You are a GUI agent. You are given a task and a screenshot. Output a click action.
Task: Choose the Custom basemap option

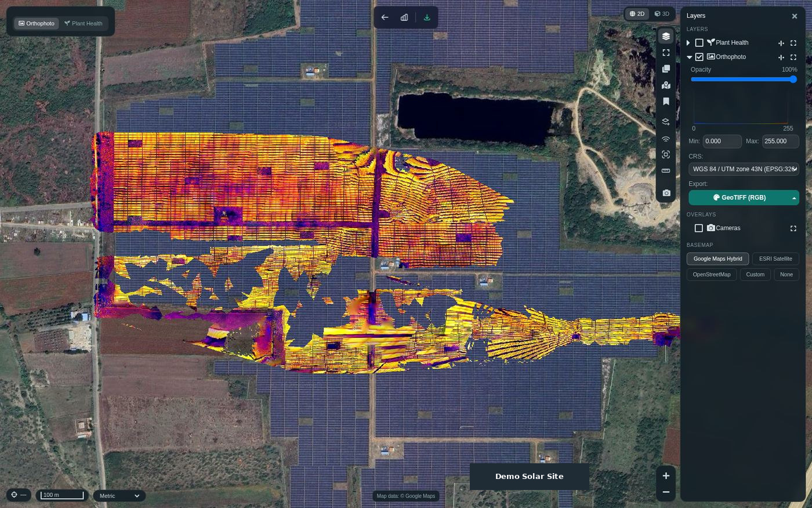pos(755,275)
